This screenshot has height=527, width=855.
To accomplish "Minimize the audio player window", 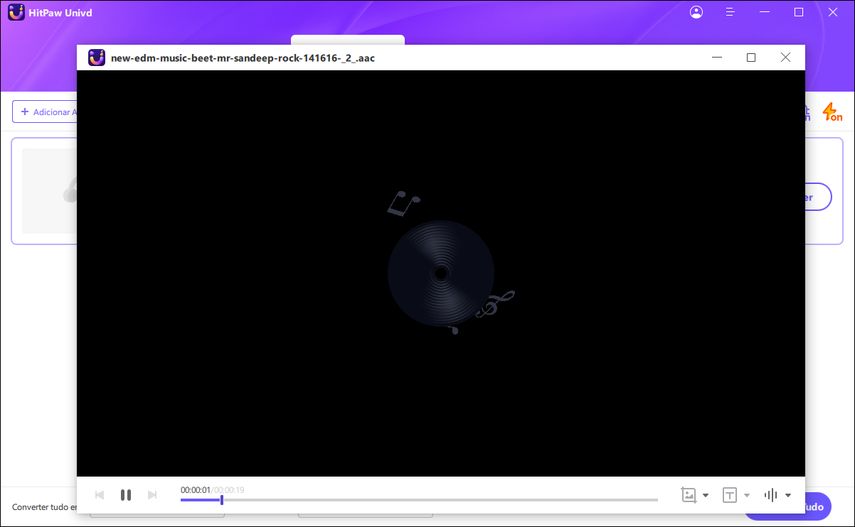I will pos(717,57).
